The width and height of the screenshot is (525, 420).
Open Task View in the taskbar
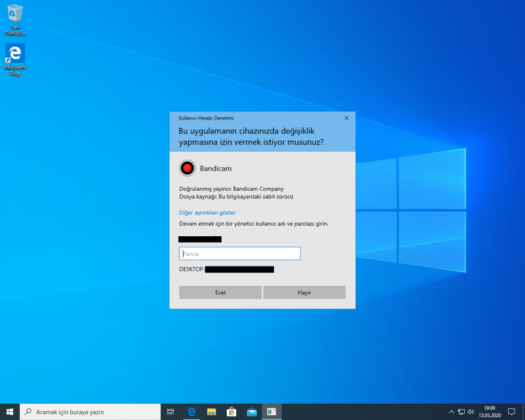coord(170,412)
